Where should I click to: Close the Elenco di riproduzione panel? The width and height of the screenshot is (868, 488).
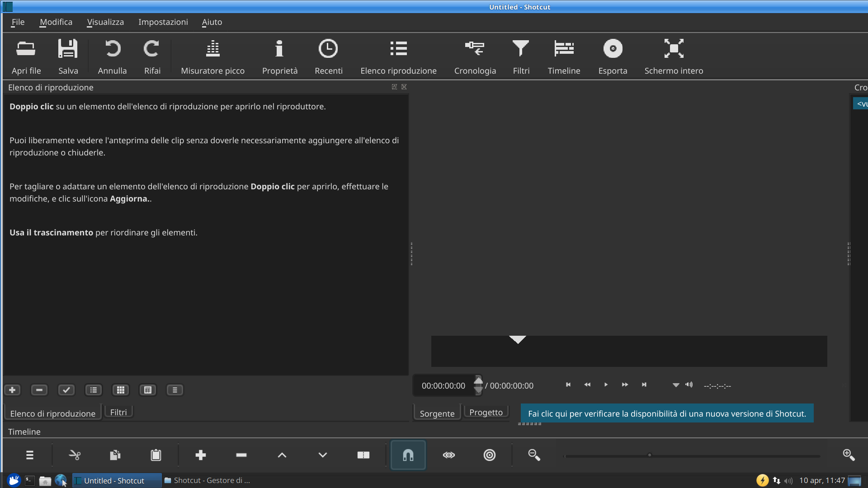point(404,87)
